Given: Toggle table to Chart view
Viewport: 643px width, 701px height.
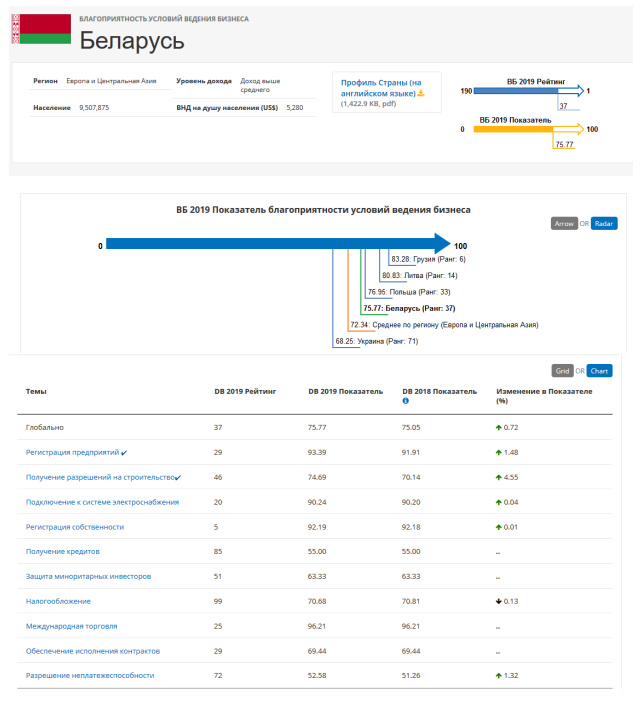Looking at the screenshot, I should tap(599, 371).
